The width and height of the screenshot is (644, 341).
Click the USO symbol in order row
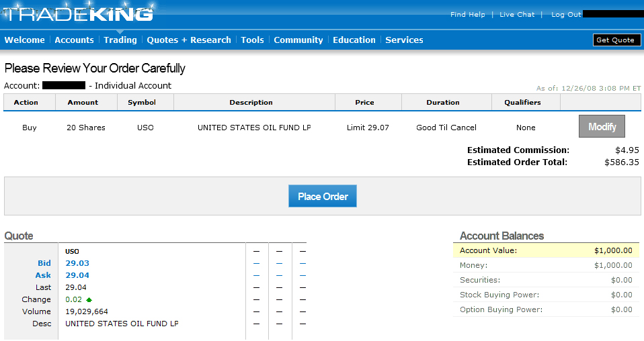click(x=145, y=128)
